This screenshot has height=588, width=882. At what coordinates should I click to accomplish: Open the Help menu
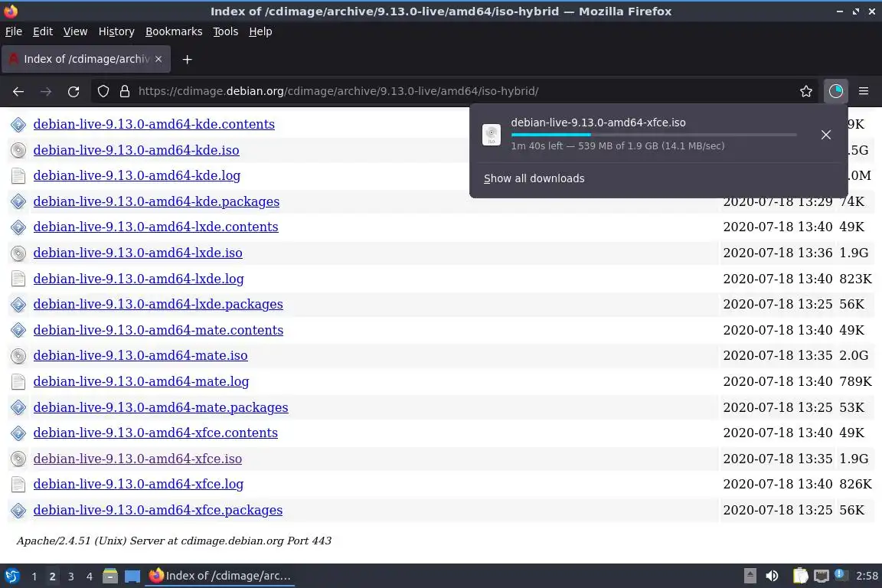(260, 31)
